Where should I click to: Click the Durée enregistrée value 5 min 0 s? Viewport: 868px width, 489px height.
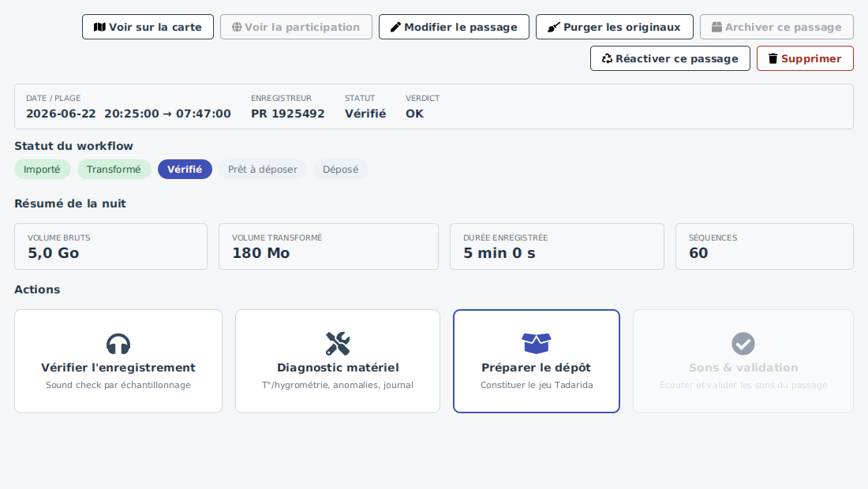499,253
